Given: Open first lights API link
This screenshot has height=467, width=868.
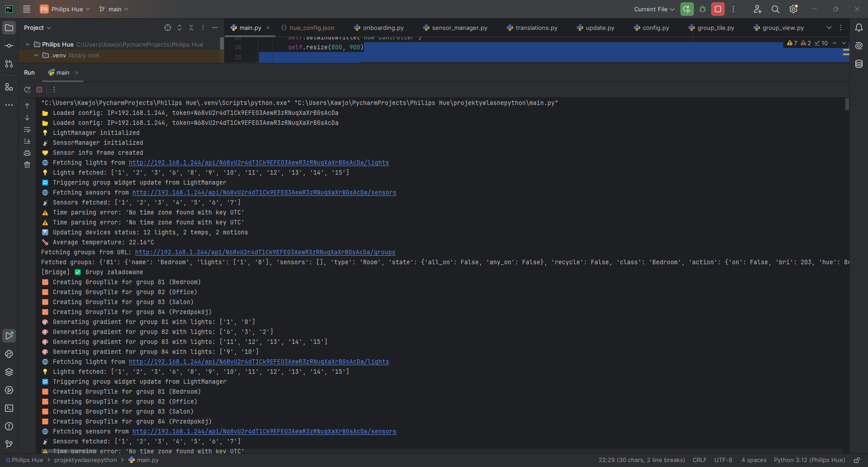Looking at the screenshot, I should (259, 163).
